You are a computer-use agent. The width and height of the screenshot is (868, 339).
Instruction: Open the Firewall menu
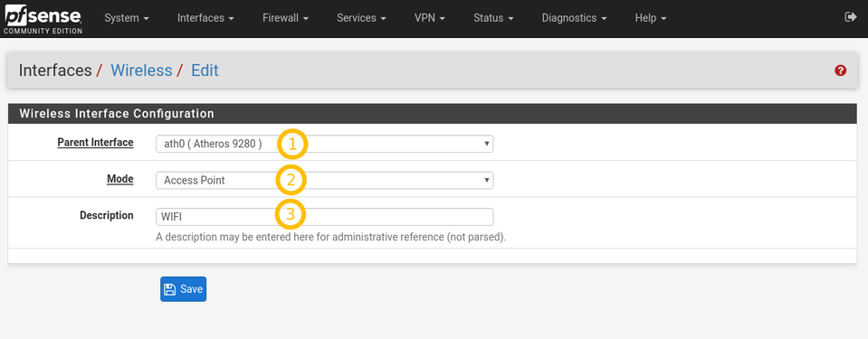[285, 18]
